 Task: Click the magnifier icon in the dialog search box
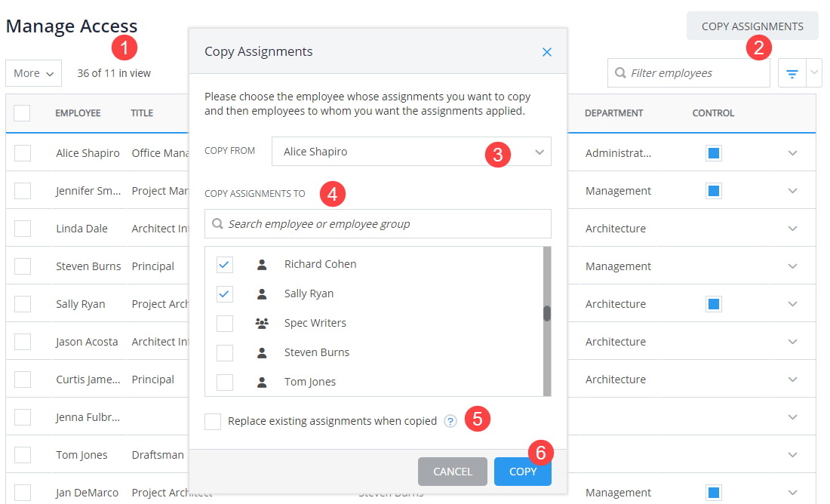pyautogui.click(x=219, y=223)
